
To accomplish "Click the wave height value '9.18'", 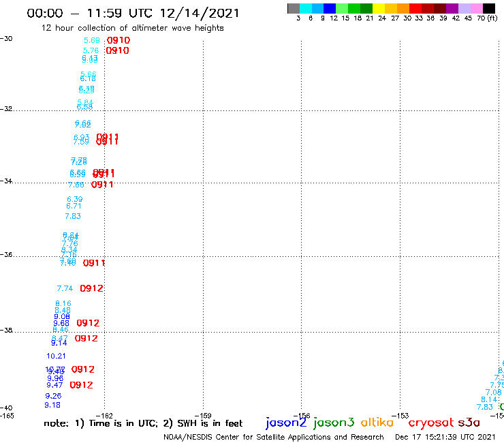I will click(x=52, y=405).
